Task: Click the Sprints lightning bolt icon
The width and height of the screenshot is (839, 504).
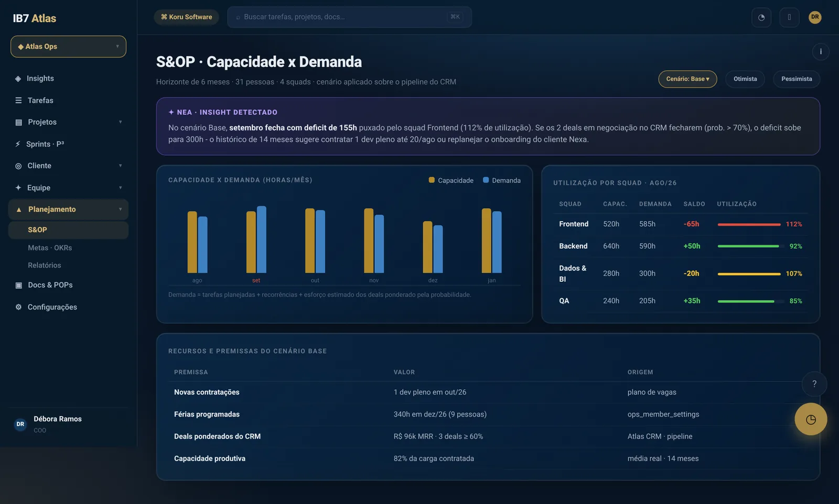Action: (x=18, y=144)
